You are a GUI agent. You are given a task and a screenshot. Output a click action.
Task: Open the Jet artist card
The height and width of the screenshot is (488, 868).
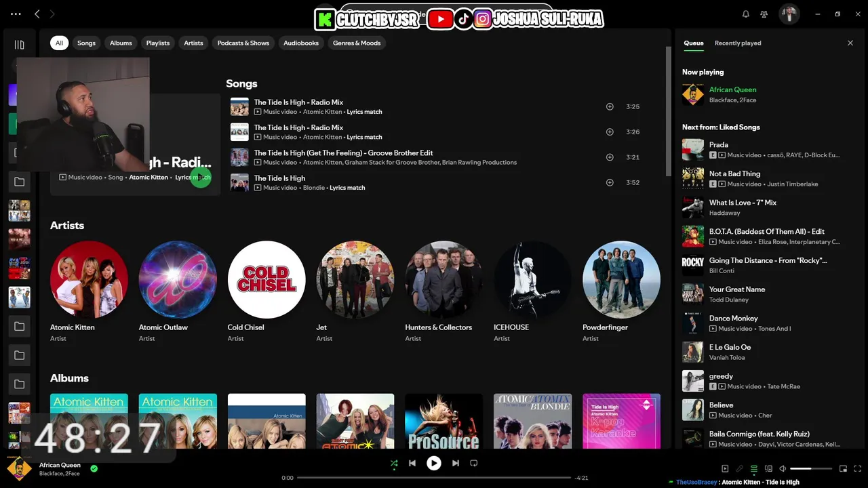(355, 291)
